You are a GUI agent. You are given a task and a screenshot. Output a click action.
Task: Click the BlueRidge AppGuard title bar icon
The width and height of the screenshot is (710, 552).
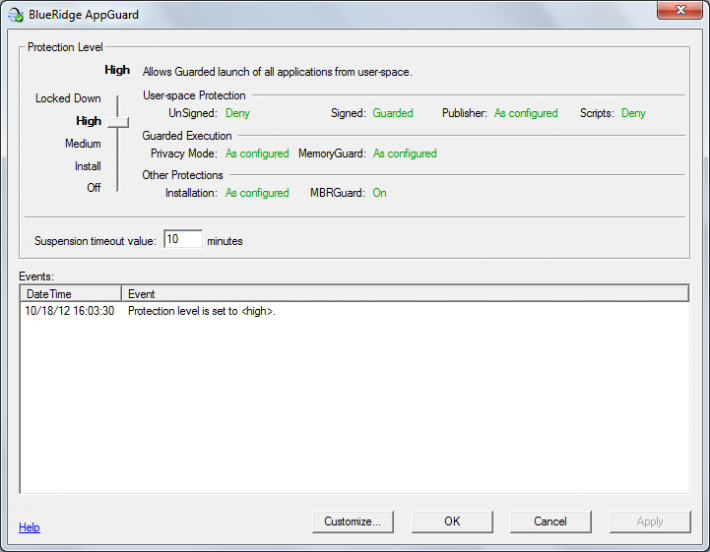coord(16,15)
